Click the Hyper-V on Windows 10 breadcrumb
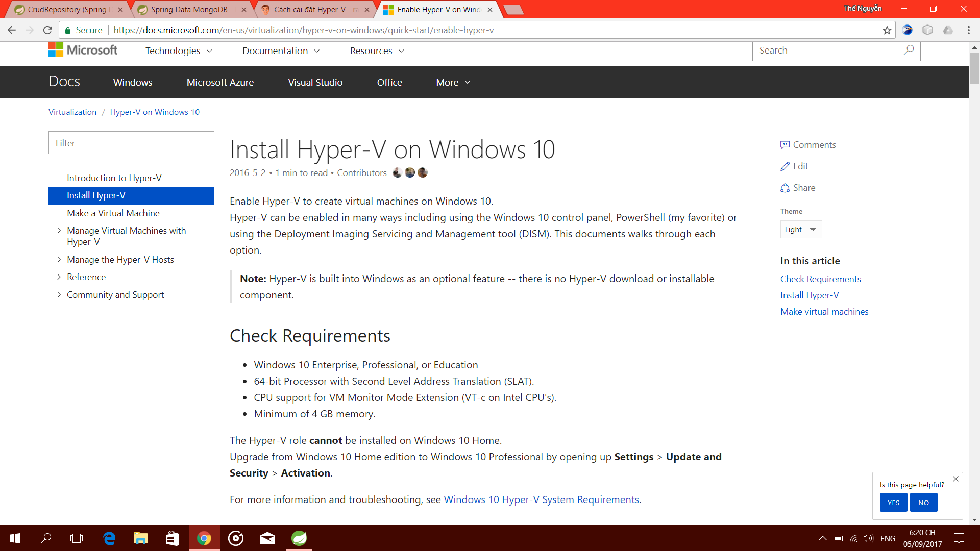 pos(155,112)
